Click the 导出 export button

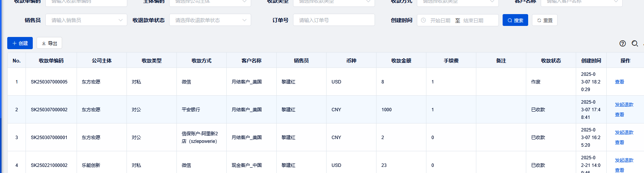49,43
